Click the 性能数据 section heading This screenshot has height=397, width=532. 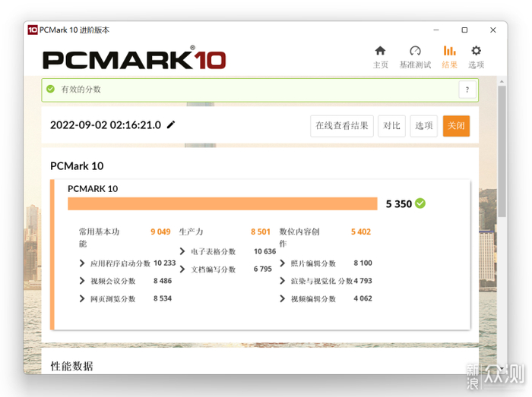pos(71,366)
